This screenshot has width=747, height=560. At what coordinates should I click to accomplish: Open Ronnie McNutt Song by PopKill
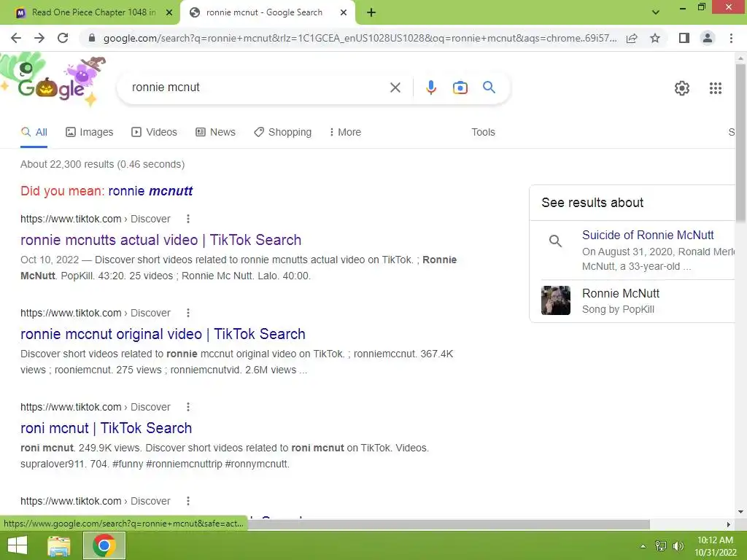[621, 301]
